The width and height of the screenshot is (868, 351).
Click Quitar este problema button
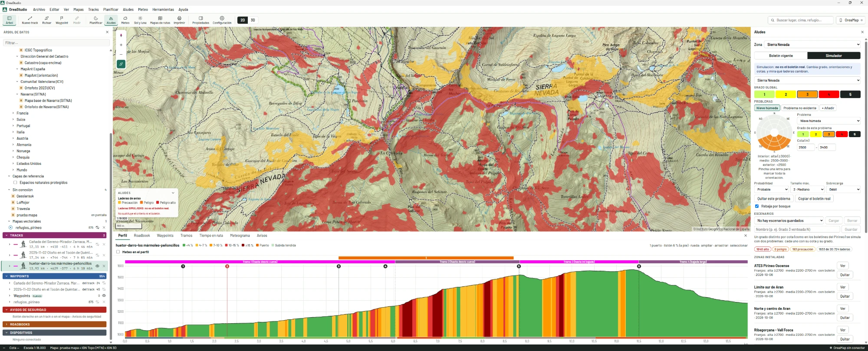click(x=774, y=199)
